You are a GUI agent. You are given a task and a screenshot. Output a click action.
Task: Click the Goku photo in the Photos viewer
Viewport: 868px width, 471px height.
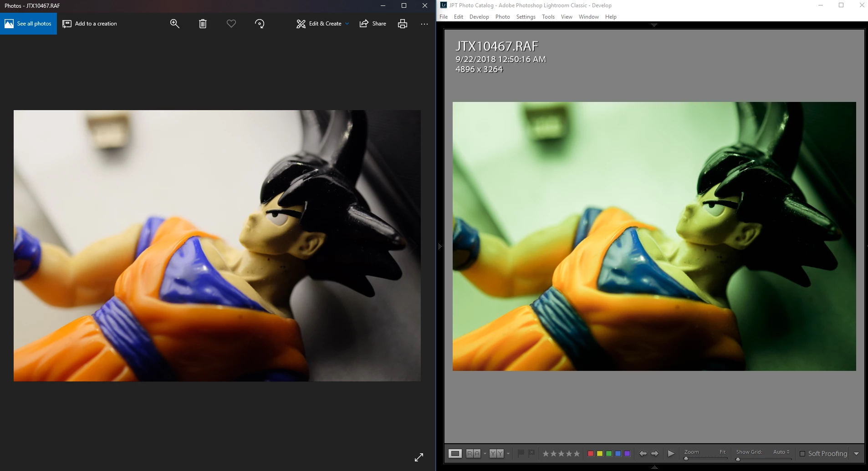(217, 246)
